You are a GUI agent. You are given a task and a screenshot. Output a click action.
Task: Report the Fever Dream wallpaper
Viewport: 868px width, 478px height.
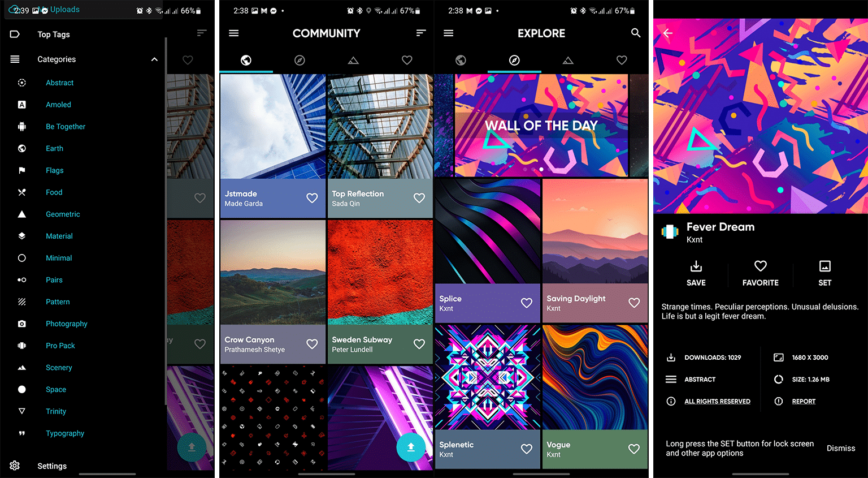coord(804,402)
